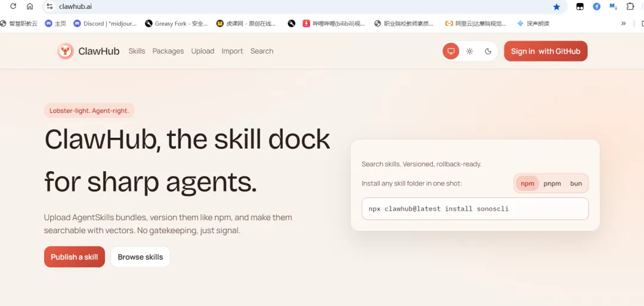Open the black mask extension icon

pyautogui.click(x=580, y=7)
